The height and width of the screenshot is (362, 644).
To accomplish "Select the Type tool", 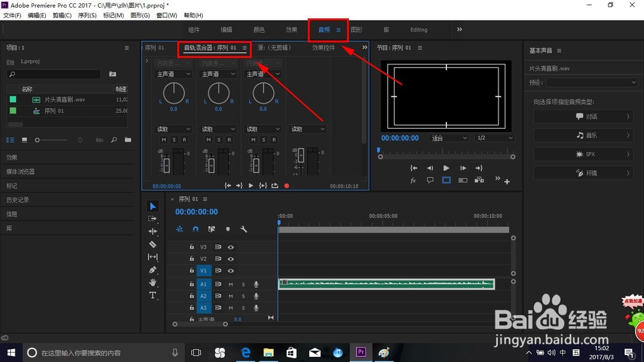I will (x=153, y=295).
